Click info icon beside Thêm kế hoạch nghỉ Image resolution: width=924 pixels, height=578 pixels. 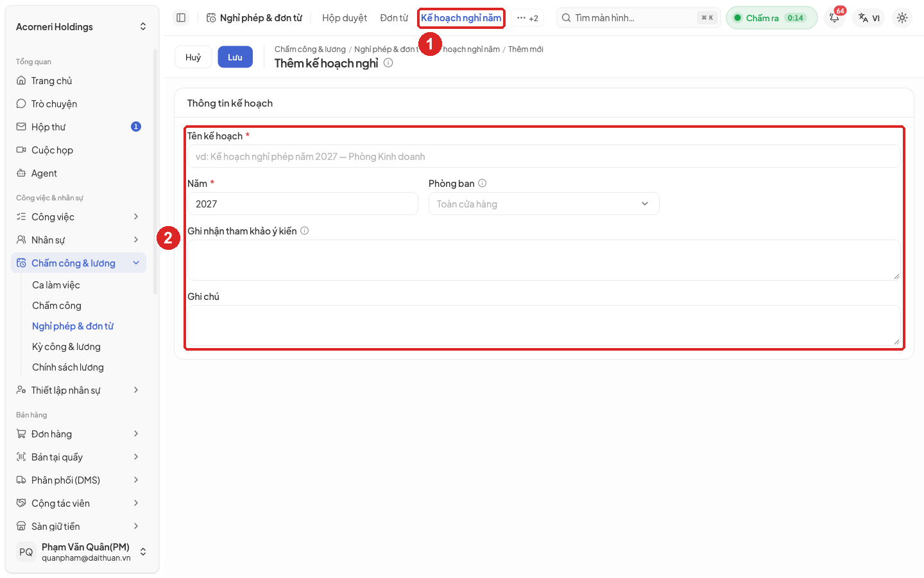[x=388, y=63]
